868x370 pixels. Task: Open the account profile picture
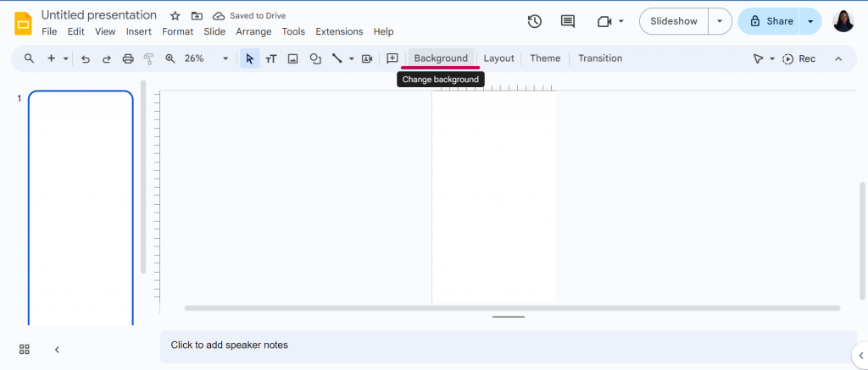(843, 21)
